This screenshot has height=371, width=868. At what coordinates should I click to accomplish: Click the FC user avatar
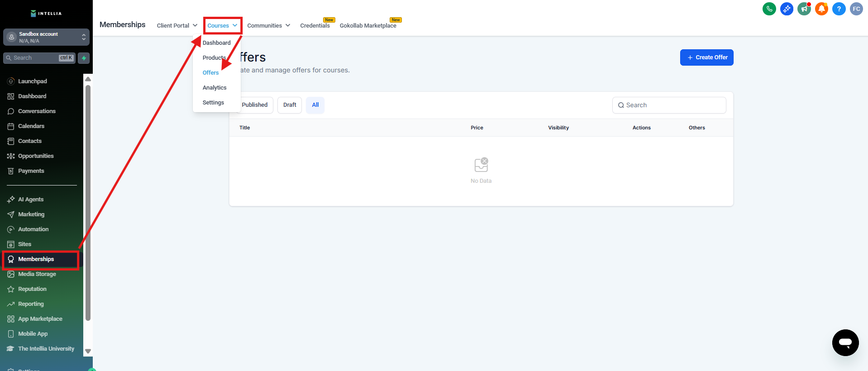click(856, 9)
